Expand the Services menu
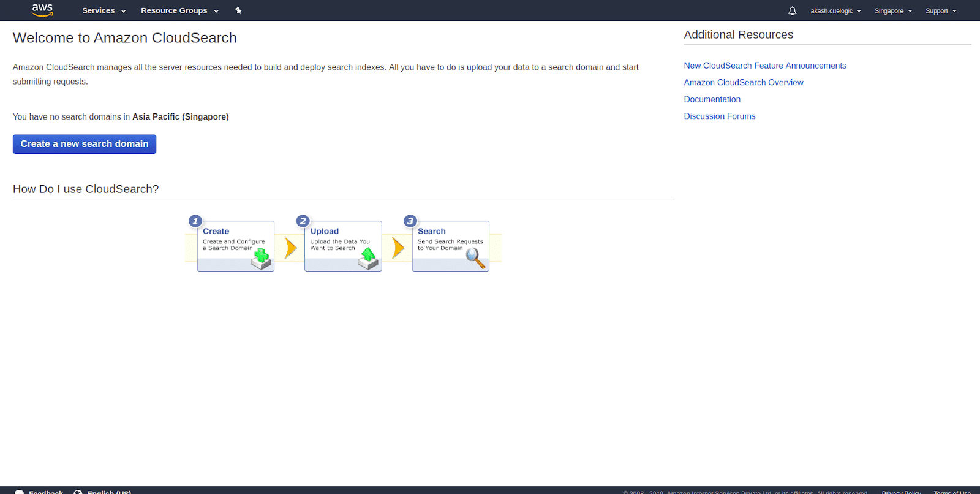 click(x=104, y=11)
